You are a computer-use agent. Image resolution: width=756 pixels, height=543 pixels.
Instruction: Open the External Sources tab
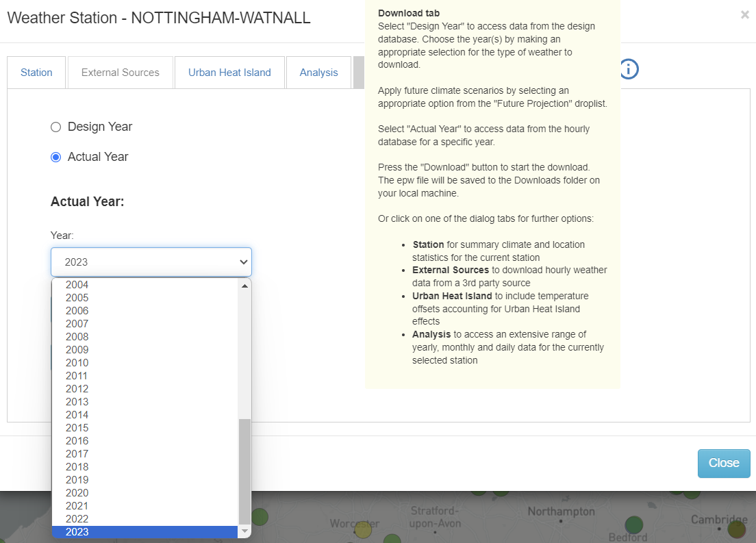click(x=121, y=73)
